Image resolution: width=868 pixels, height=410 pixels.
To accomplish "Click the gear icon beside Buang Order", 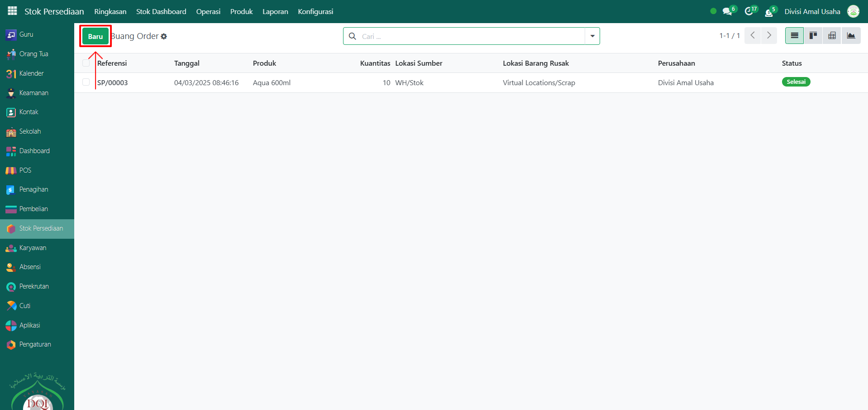I will 164,36.
